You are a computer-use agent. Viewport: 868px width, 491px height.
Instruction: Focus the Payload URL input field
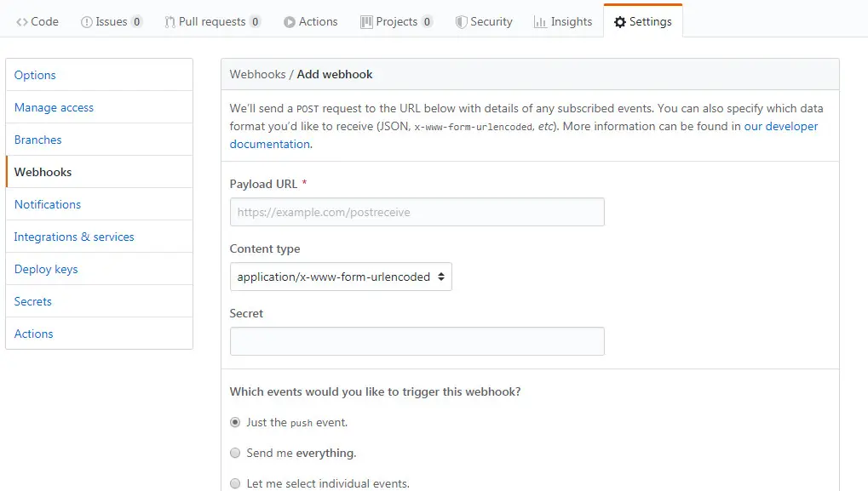417,212
